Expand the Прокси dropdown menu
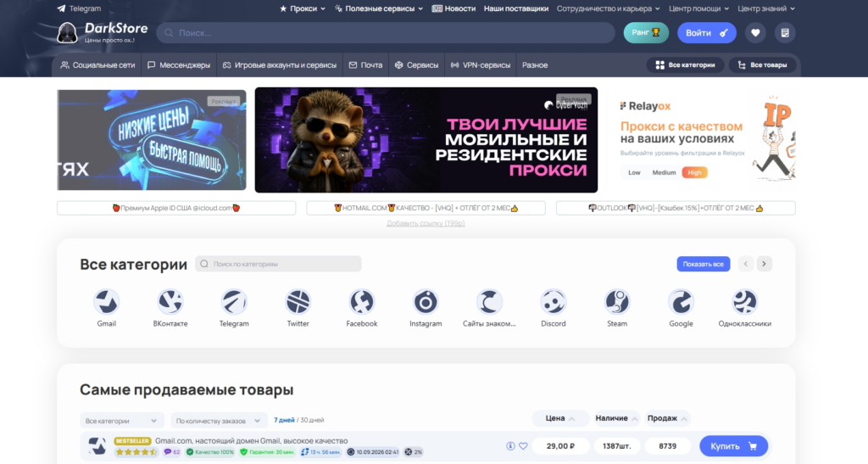 (303, 8)
